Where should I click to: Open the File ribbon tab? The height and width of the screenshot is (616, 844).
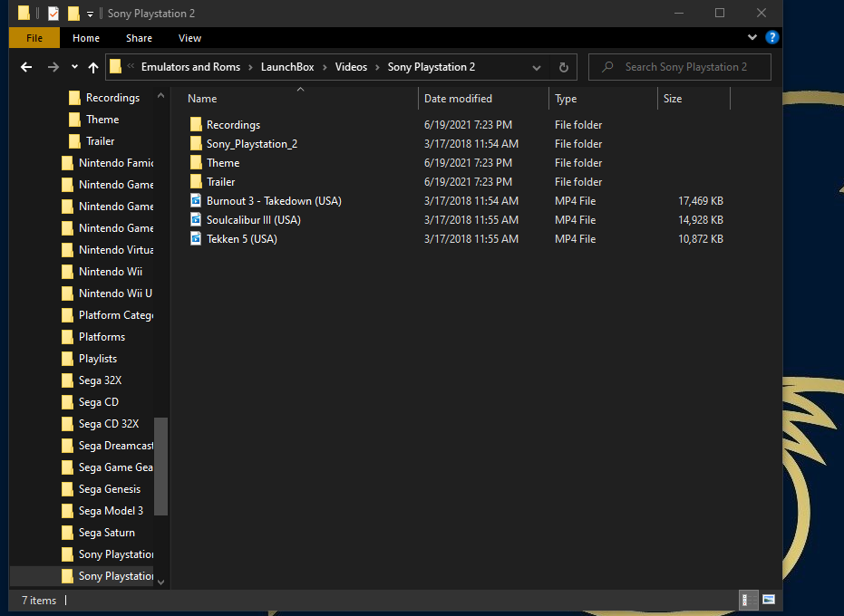coord(34,38)
